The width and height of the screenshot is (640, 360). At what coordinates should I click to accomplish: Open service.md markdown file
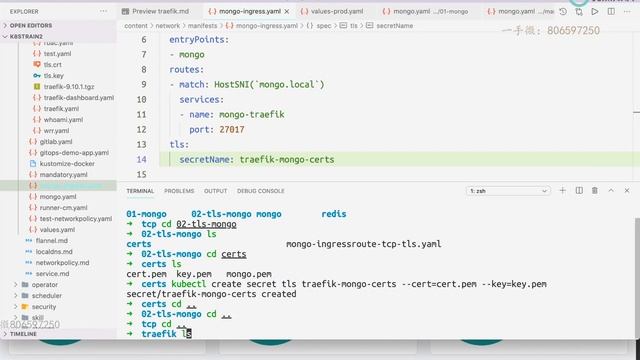(52, 274)
